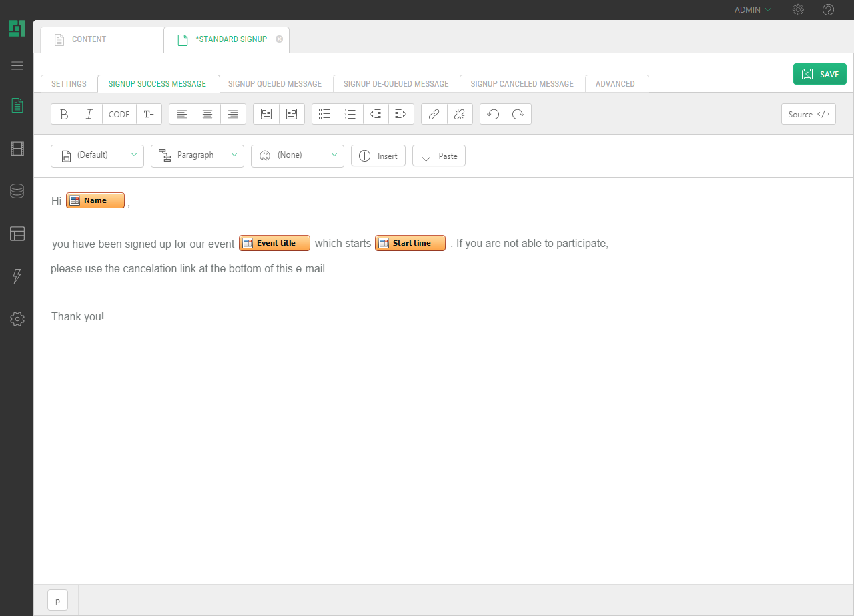
Task: Expand the Paragraph format dropdown
Action: tap(197, 156)
